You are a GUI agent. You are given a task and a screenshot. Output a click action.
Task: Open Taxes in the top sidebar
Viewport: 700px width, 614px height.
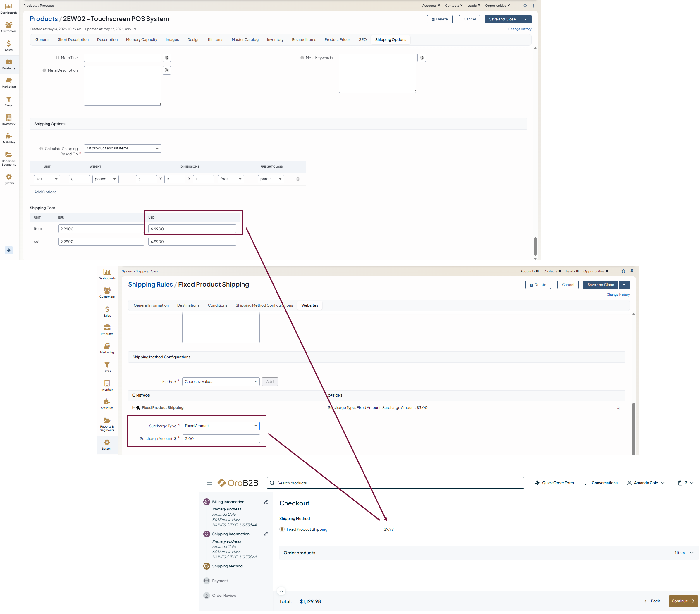click(8, 102)
